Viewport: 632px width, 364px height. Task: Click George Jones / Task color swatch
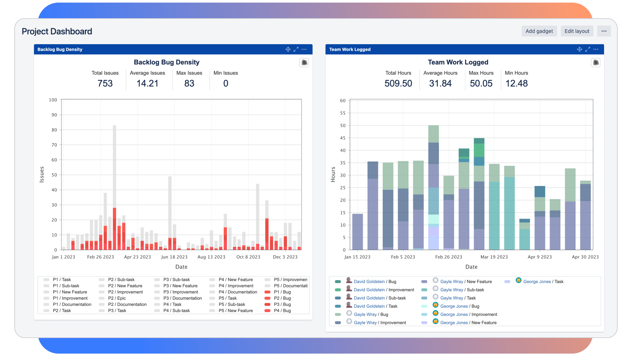pos(507,282)
